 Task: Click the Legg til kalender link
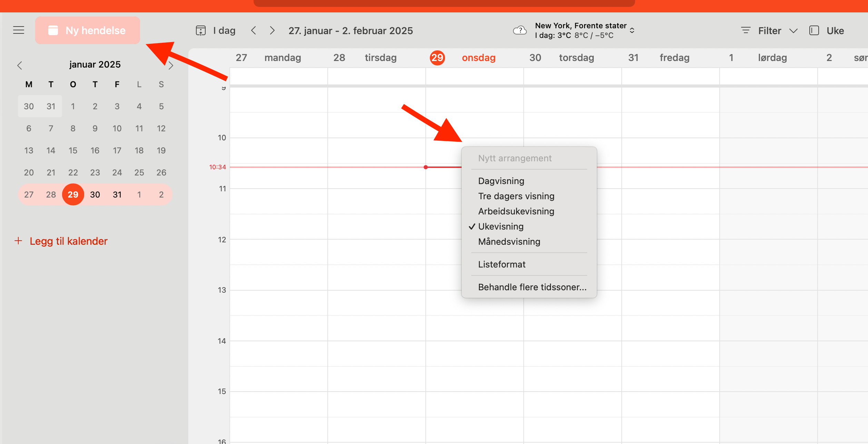coord(68,241)
